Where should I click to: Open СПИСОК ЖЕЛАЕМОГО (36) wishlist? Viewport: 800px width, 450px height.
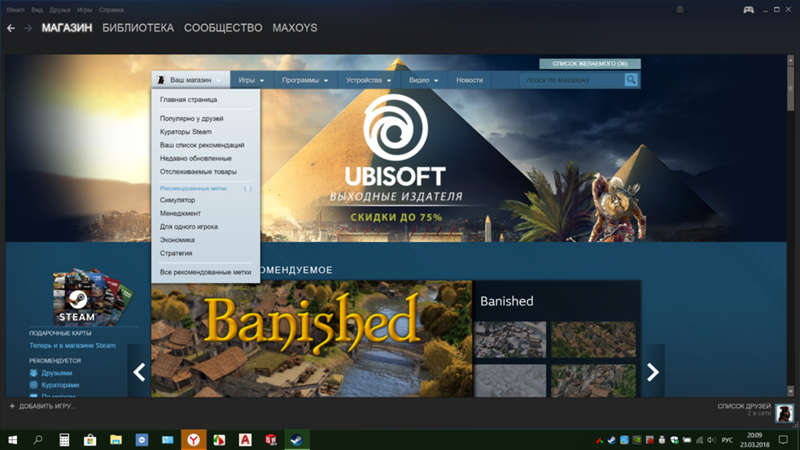(590, 64)
